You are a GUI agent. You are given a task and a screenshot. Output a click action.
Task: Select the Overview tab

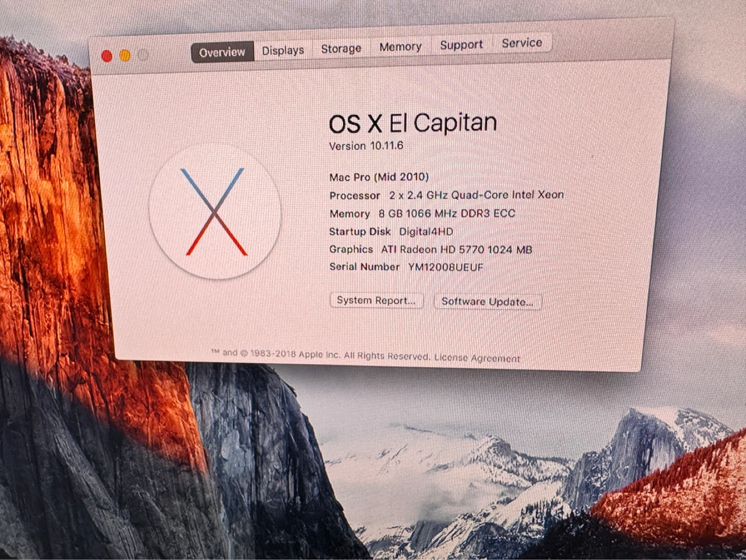tap(222, 52)
